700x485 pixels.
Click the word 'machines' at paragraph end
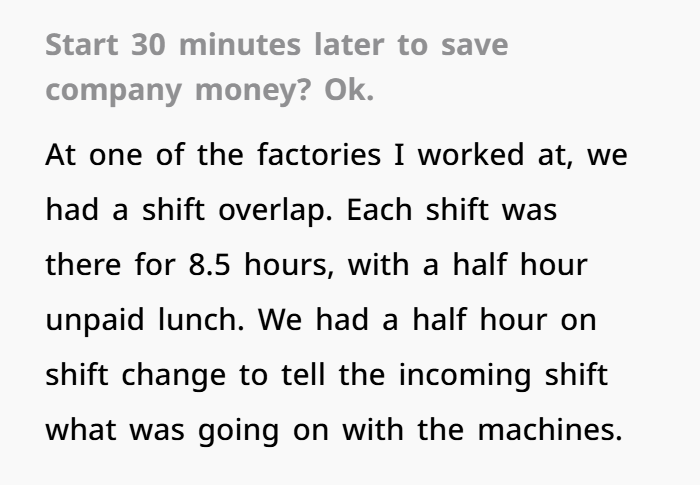pyautogui.click(x=550, y=430)
